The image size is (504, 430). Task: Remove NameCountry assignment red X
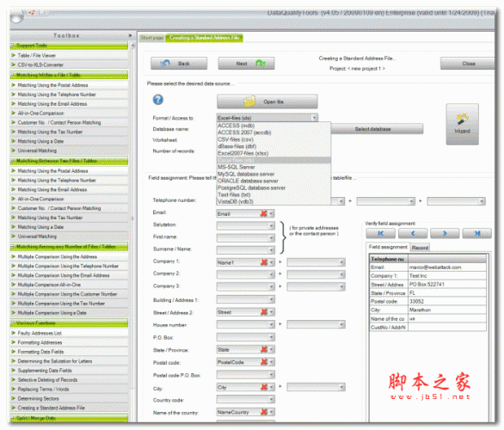point(264,412)
